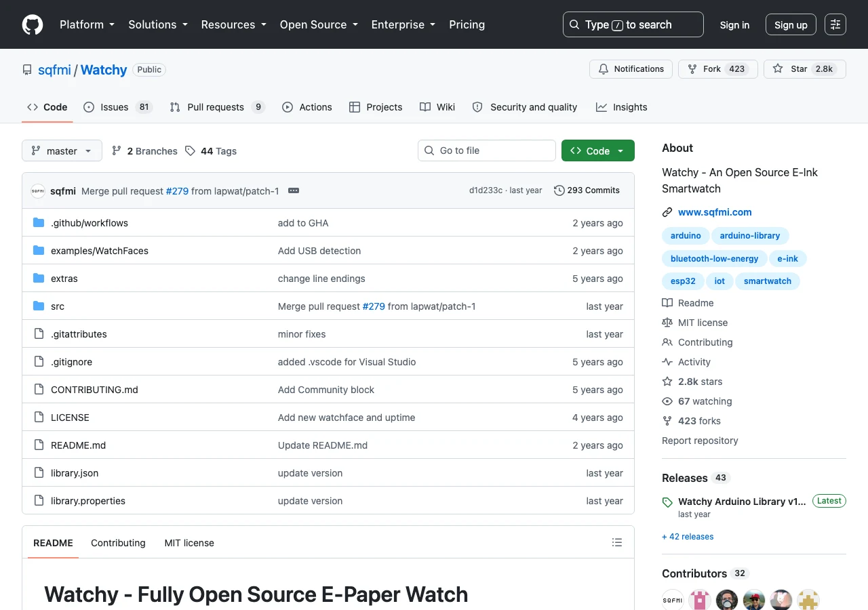Click the arduino-library topic tag
The image size is (868, 610).
tap(750, 236)
